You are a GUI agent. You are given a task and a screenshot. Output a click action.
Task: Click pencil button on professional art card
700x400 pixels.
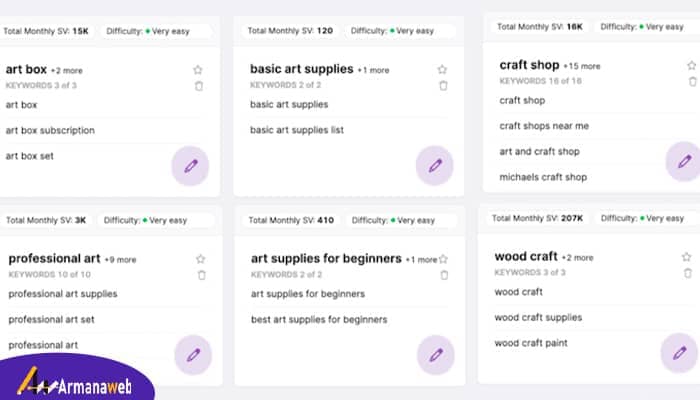[x=193, y=355]
